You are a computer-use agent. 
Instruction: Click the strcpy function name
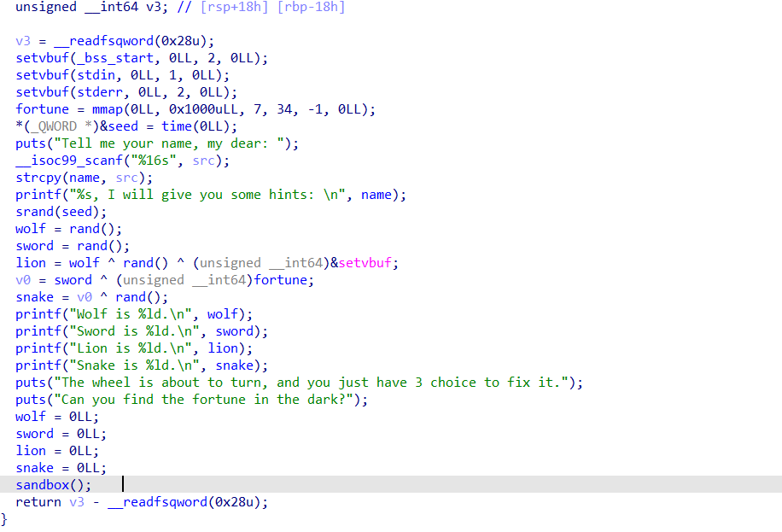tap(38, 178)
